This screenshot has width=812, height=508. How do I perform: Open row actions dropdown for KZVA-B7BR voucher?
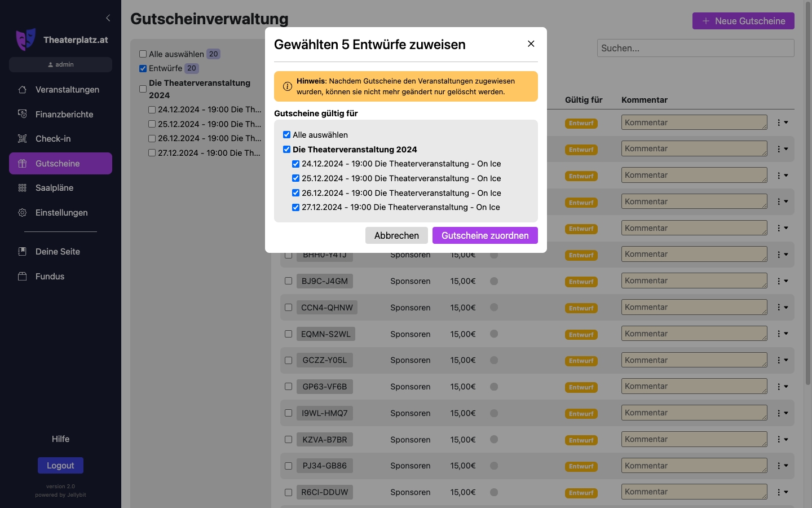pos(782,440)
